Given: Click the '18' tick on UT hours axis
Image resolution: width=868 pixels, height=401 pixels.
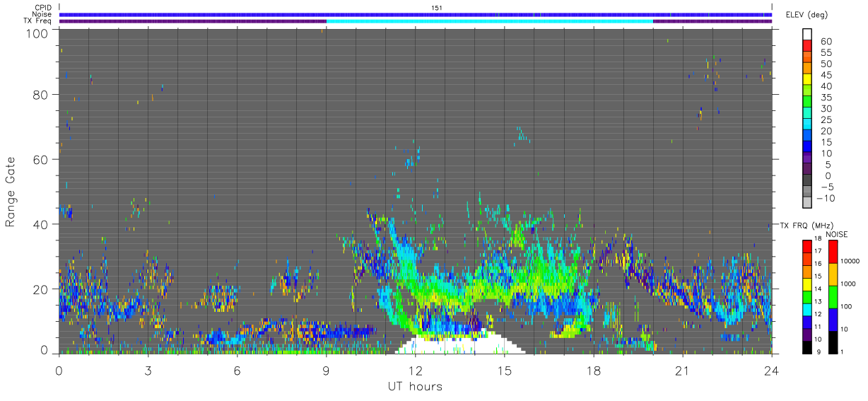Looking at the screenshot, I should point(594,370).
